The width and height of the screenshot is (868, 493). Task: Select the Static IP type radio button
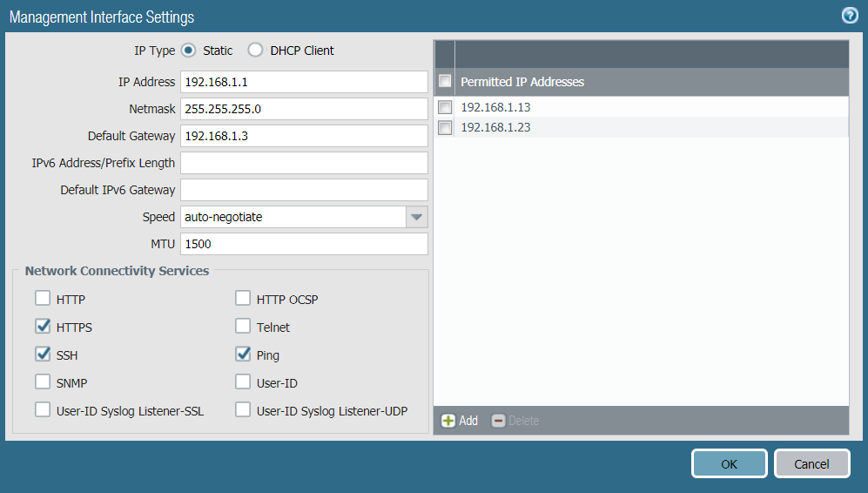coord(188,51)
